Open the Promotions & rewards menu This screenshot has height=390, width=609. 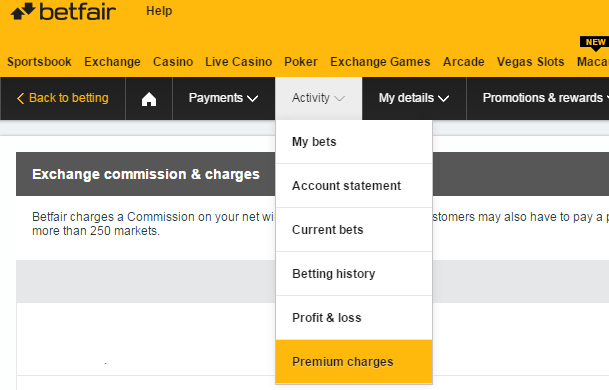(545, 98)
